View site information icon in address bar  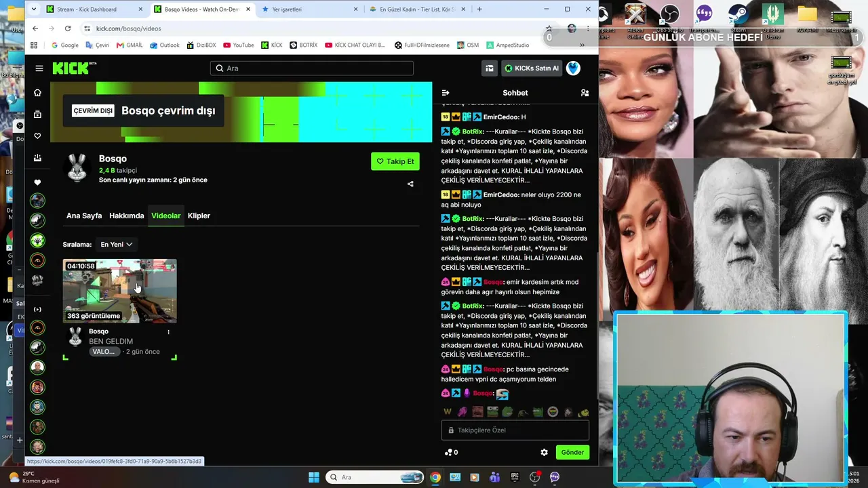87,28
